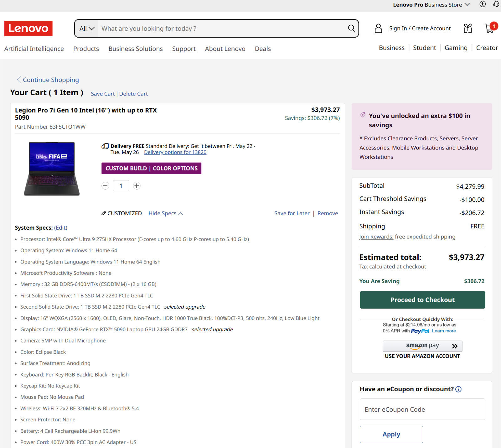Open the Business Solutions menu

coord(136,49)
